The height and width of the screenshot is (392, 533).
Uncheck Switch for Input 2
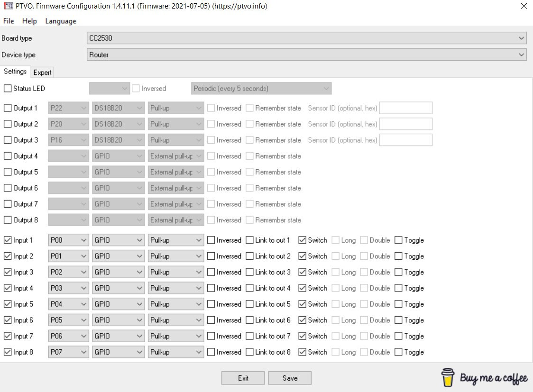[x=302, y=256]
